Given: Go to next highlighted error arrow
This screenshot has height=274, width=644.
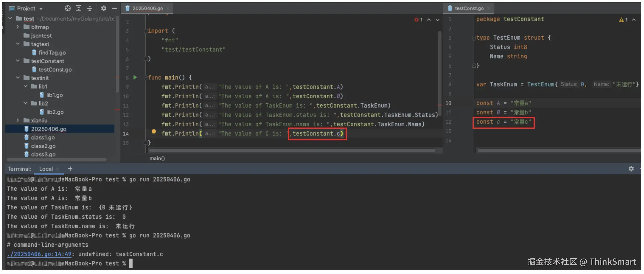Looking at the screenshot, I should click(x=438, y=20).
